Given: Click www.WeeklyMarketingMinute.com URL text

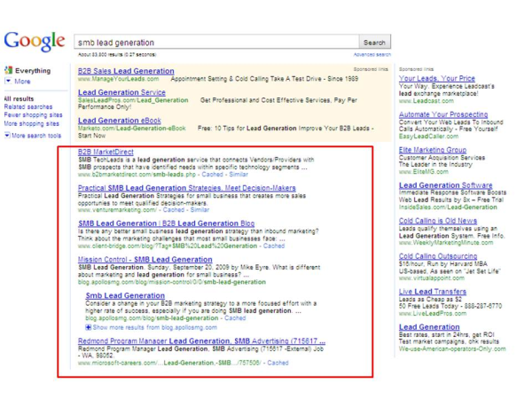Looking at the screenshot, I should (446, 243).
